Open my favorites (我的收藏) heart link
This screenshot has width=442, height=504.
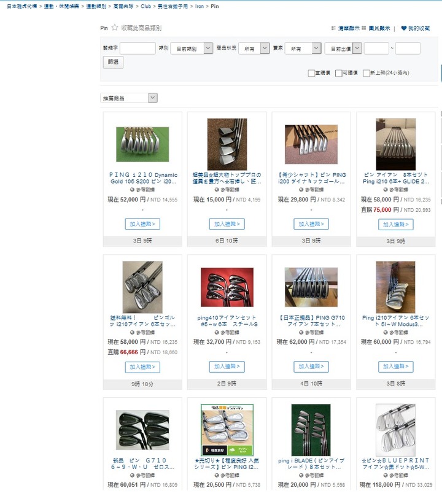416,28
